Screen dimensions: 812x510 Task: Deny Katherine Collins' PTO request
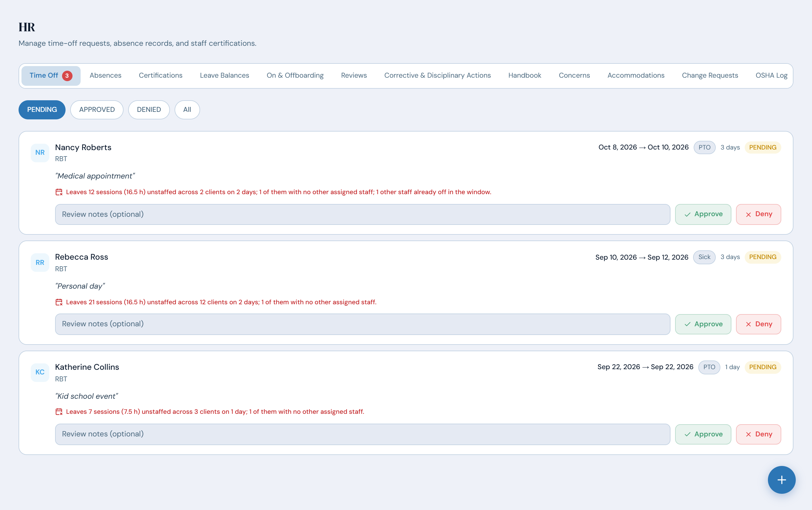(x=758, y=434)
